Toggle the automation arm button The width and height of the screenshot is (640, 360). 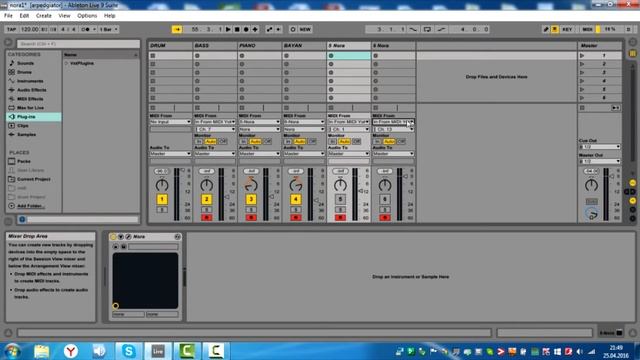coord(269,29)
